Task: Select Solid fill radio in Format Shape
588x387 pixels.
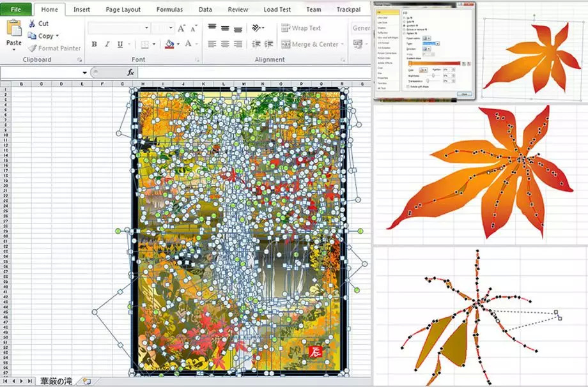Action: pos(404,22)
